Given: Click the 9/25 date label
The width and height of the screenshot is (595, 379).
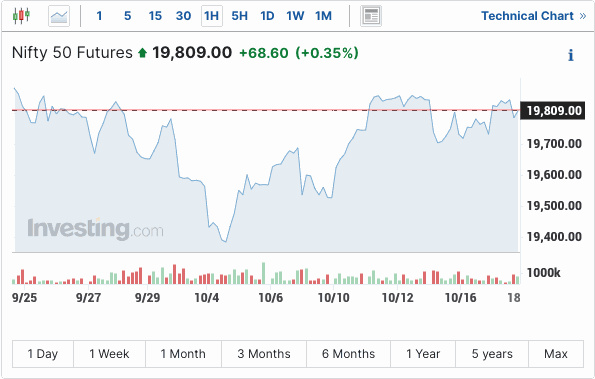Looking at the screenshot, I should [x=25, y=298].
